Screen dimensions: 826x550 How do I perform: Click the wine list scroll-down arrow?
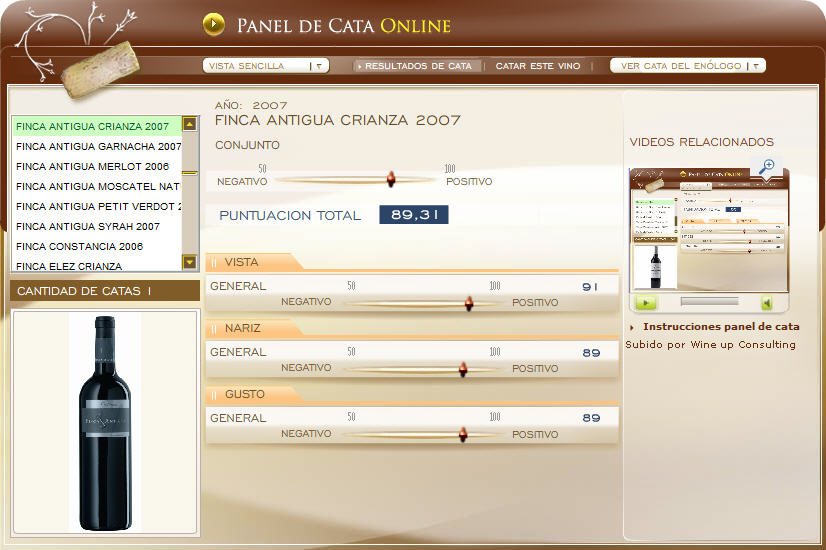(x=190, y=261)
